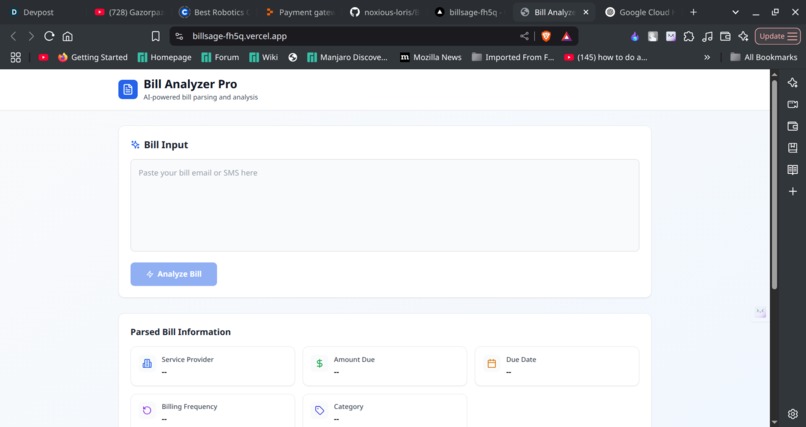Open Leo AI sparkle icon in toolbar
Screen dimensions: 806x427
[743, 36]
